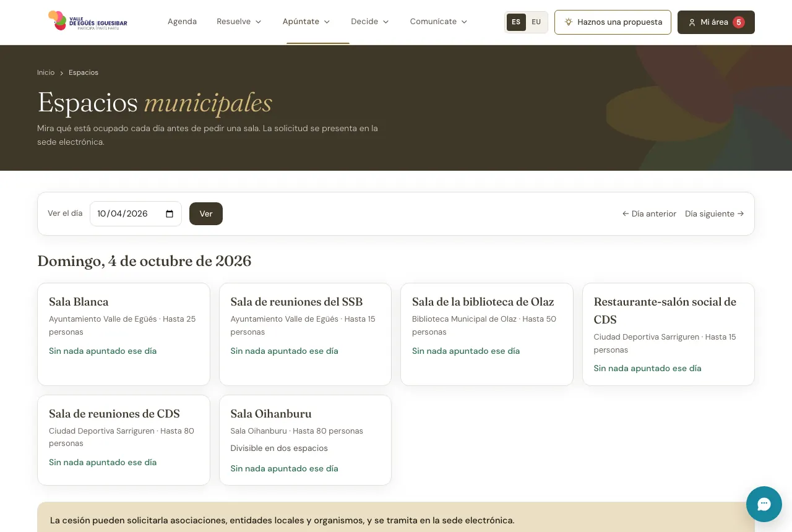Click 'Sala Oihanburu · Hasta 80 personas' text
This screenshot has width=792, height=532.
[297, 431]
